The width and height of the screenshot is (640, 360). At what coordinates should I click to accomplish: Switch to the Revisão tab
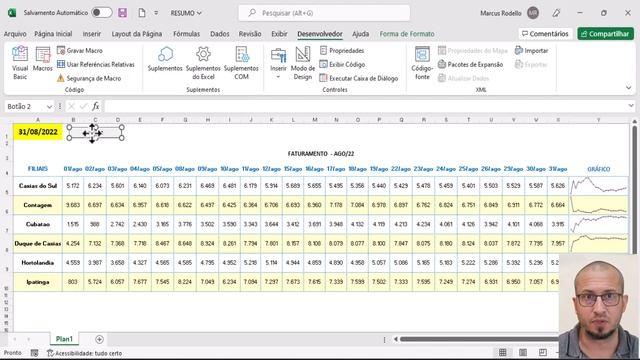pos(250,34)
